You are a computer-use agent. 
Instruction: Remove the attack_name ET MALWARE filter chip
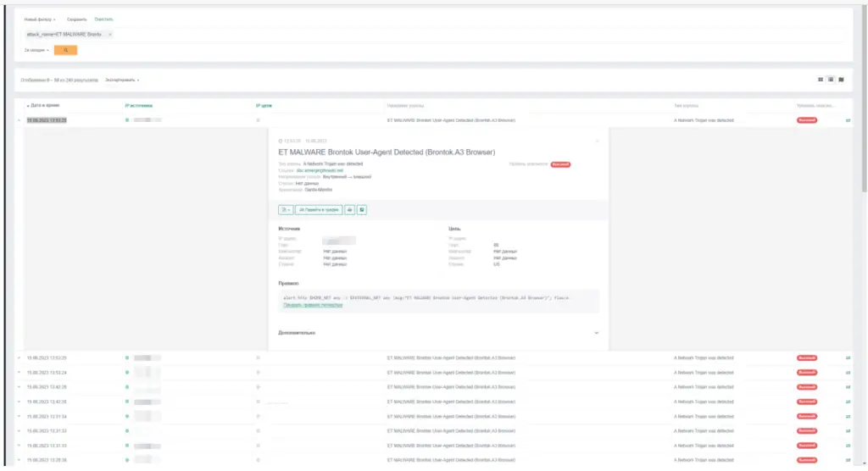110,35
